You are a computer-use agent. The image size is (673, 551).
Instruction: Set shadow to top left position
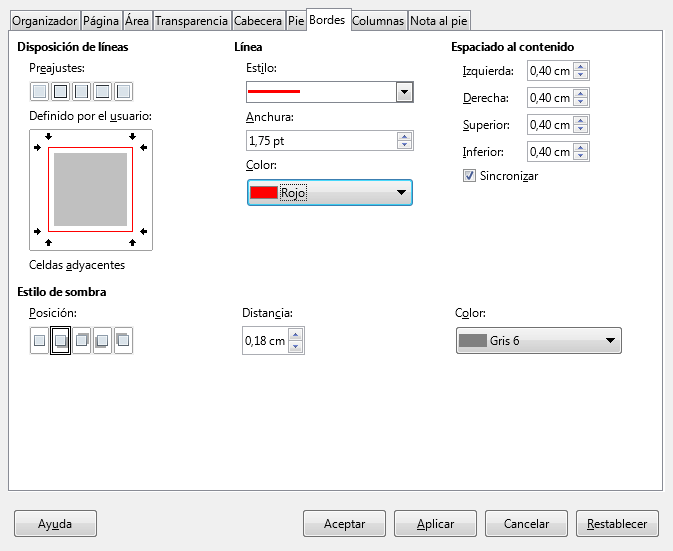point(123,341)
